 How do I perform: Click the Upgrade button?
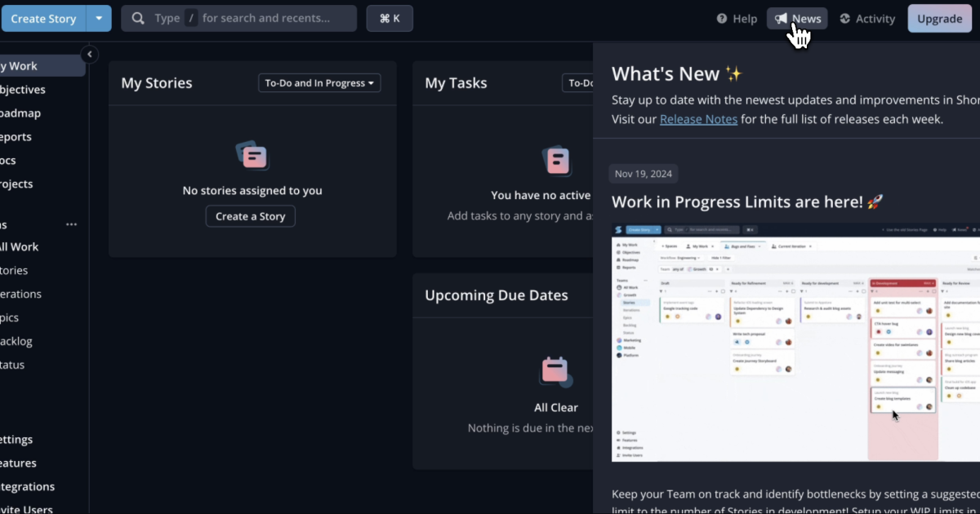pyautogui.click(x=939, y=18)
